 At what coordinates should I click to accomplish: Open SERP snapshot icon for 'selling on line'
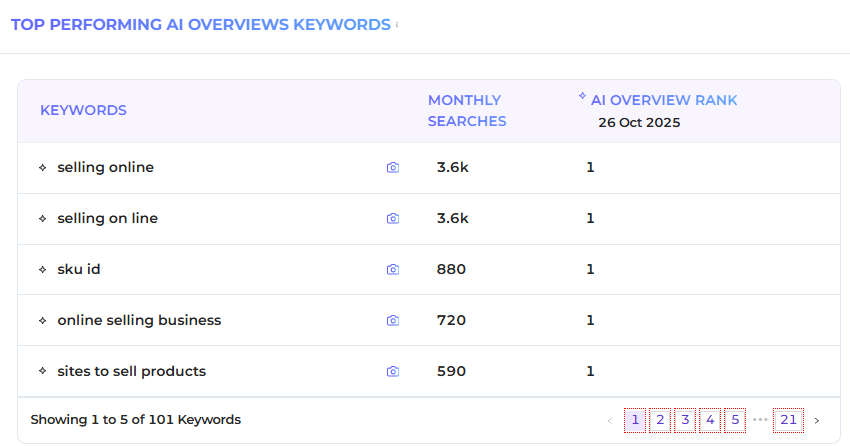(393, 219)
